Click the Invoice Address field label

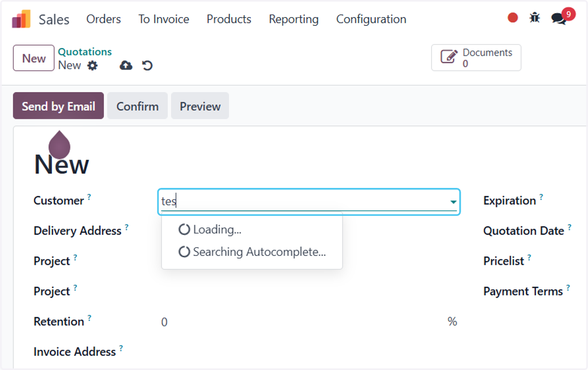pyautogui.click(x=75, y=352)
